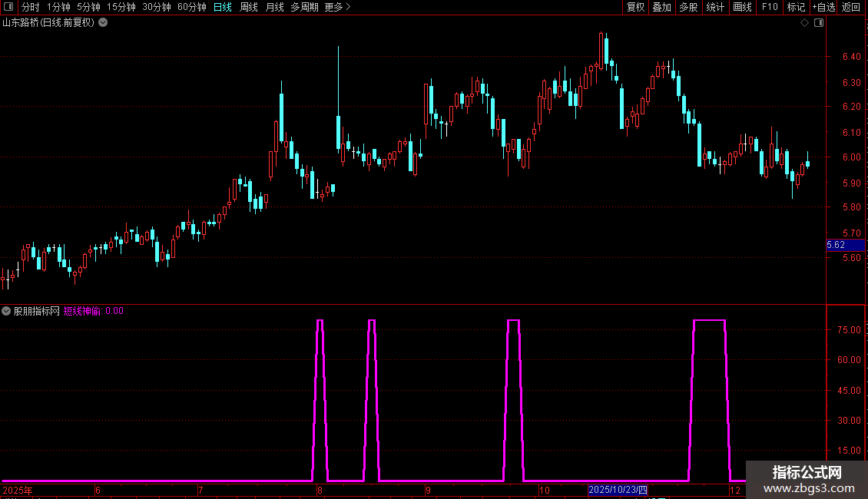Select the 60分钟 period
Screen dimensions: 868x499
(192, 7)
